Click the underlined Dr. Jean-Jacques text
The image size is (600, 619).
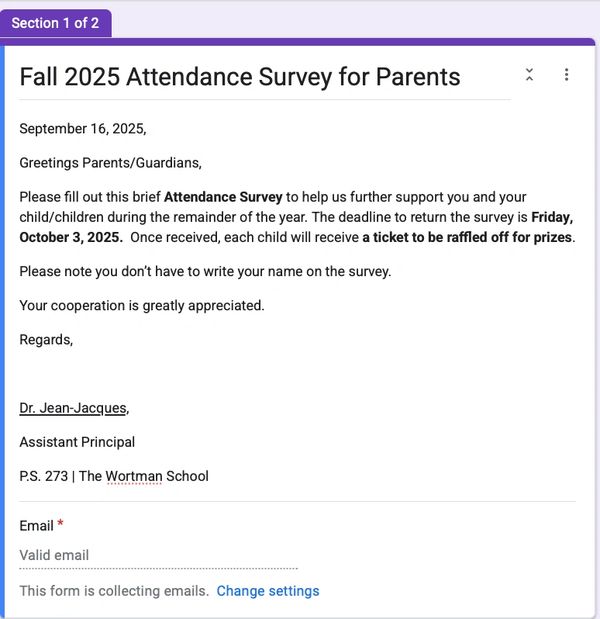point(73,408)
